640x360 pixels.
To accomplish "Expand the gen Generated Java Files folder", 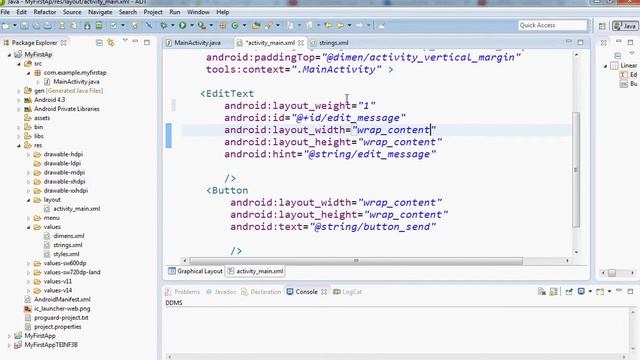I will coord(19,91).
